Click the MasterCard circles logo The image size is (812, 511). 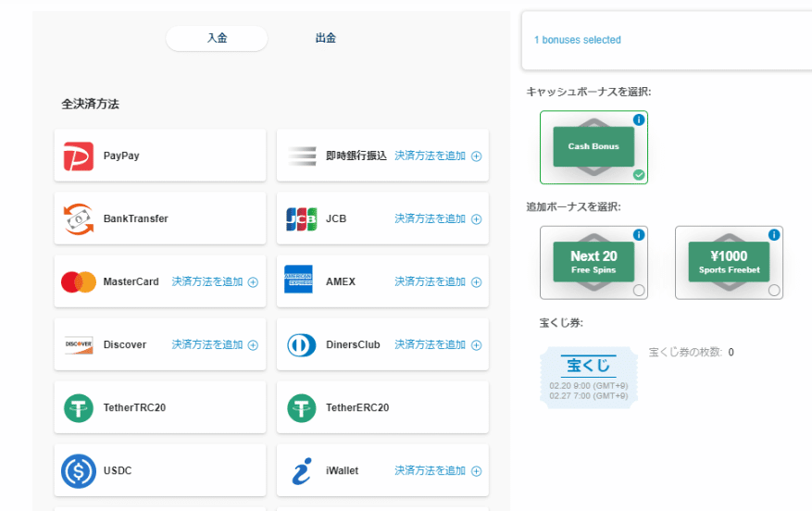click(78, 282)
